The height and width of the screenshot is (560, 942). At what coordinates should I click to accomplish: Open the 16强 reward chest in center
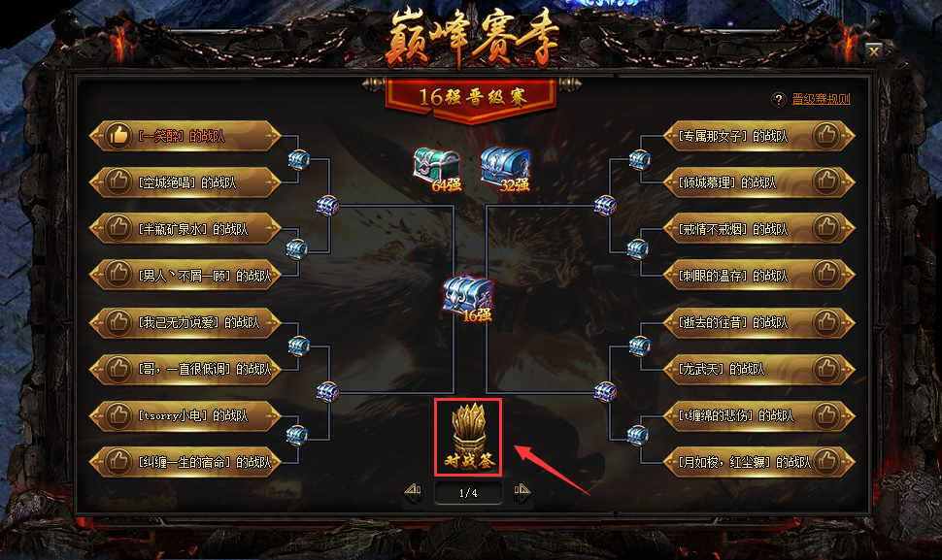[468, 298]
